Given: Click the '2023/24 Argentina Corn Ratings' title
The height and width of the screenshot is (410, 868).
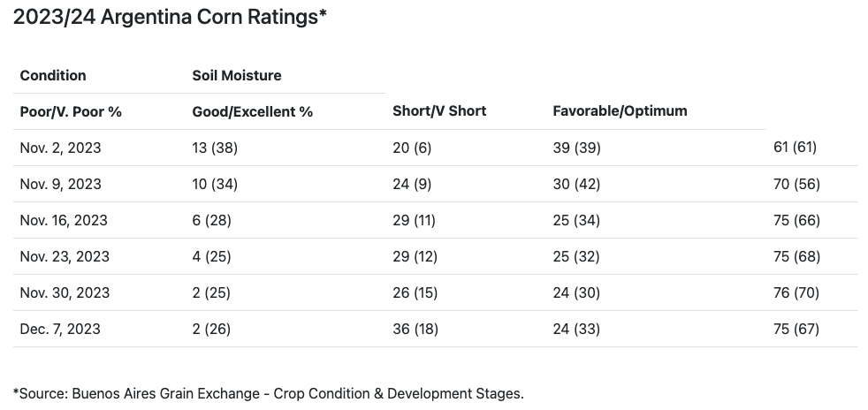Looking at the screenshot, I should [171, 18].
